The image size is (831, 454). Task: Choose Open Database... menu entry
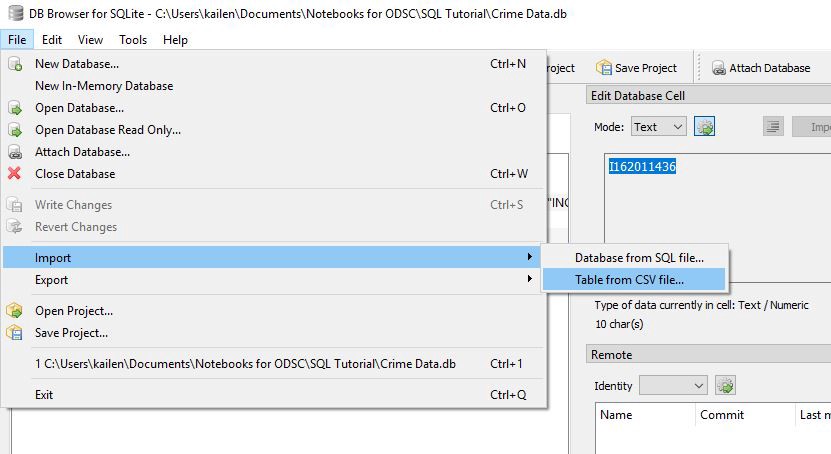click(x=274, y=108)
